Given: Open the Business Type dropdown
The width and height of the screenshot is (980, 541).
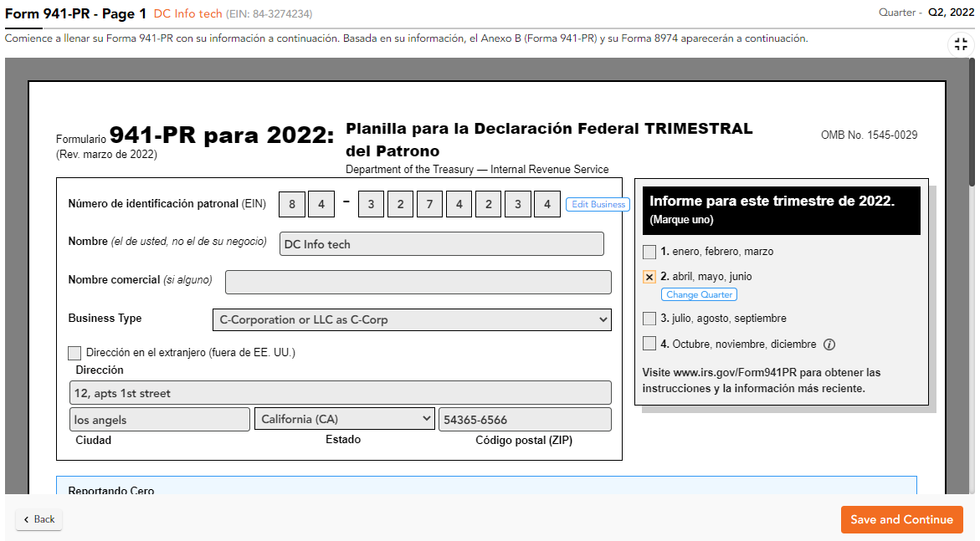Looking at the screenshot, I should click(412, 319).
